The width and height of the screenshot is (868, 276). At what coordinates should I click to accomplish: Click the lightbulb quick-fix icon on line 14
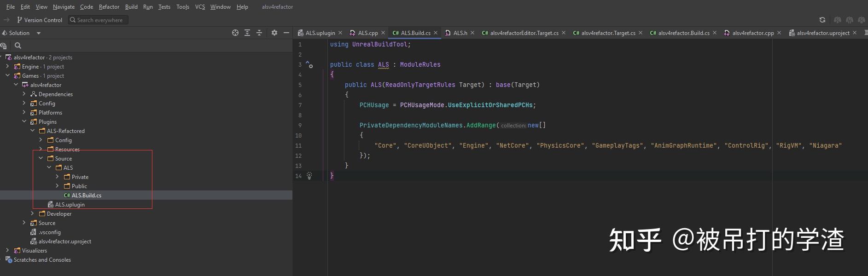pyautogui.click(x=309, y=176)
